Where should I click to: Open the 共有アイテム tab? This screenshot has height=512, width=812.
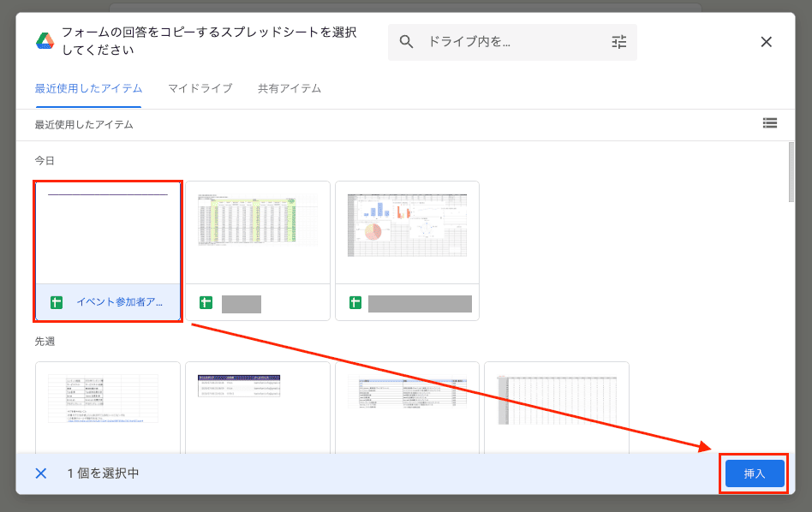coord(289,88)
